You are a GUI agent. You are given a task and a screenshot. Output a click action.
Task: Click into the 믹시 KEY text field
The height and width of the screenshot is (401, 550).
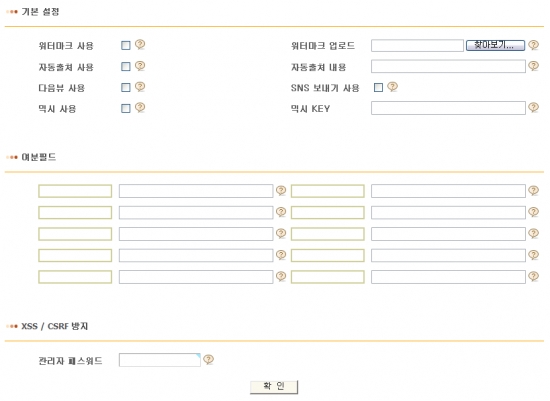(x=448, y=108)
